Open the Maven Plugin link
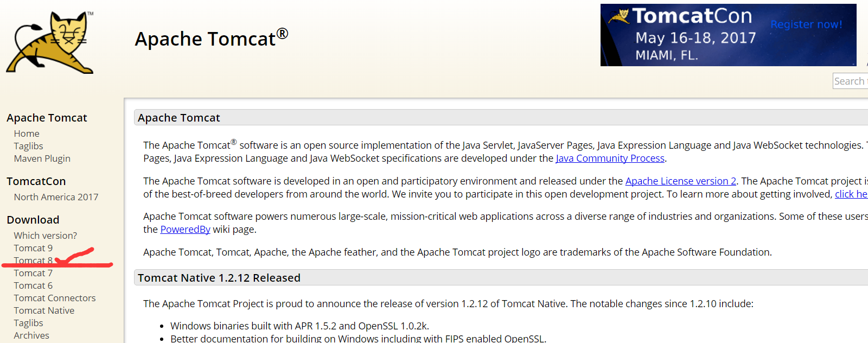Screen dimensions: 868x343 (x=42, y=158)
